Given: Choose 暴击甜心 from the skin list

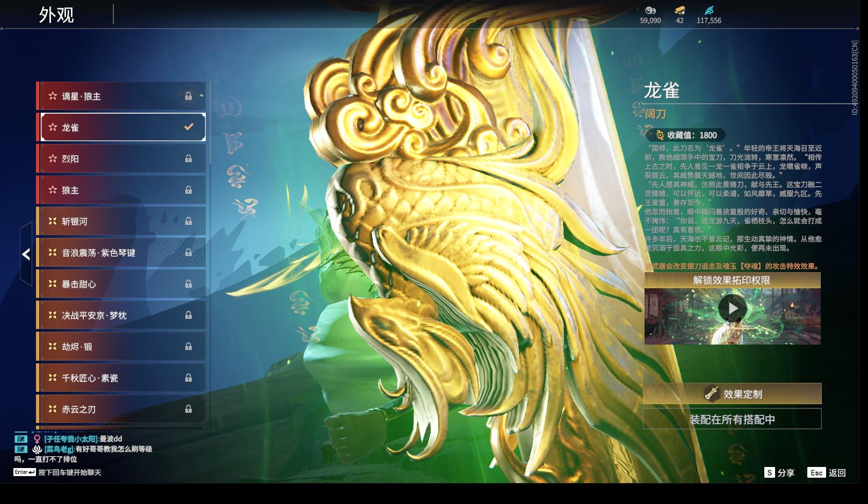Looking at the screenshot, I should pyautogui.click(x=121, y=284).
